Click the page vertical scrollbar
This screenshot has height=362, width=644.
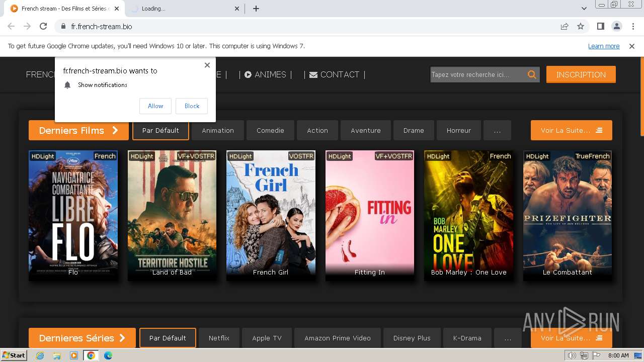(641, 96)
